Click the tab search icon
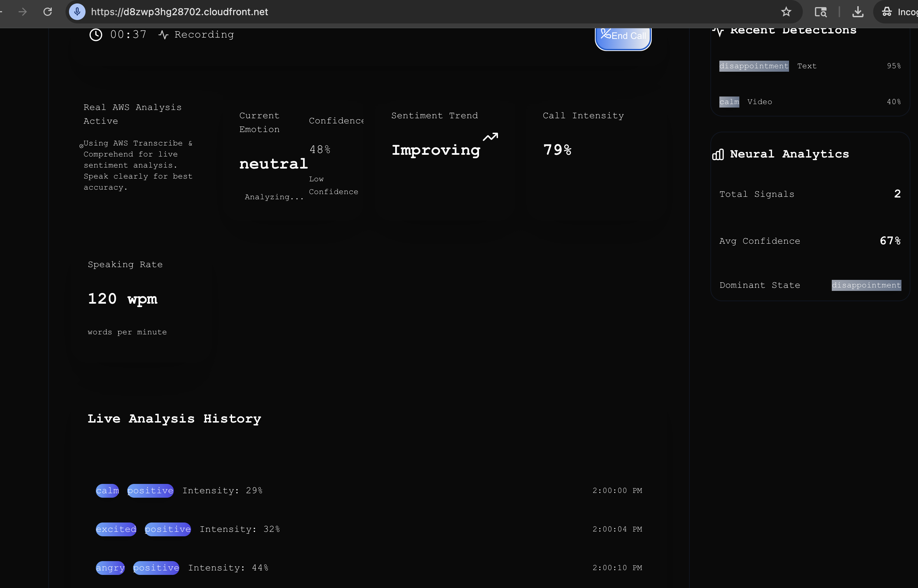 pyautogui.click(x=821, y=12)
